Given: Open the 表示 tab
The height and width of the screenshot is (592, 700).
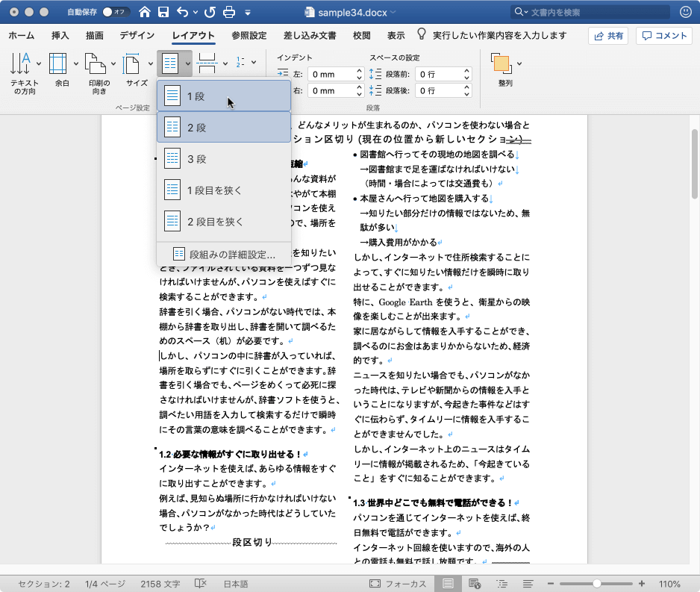Looking at the screenshot, I should (396, 36).
